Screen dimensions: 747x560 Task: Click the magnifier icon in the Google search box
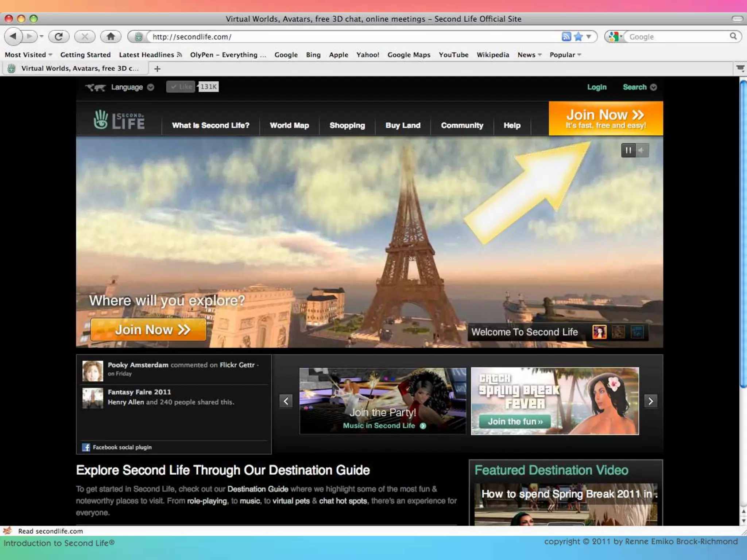tap(733, 36)
